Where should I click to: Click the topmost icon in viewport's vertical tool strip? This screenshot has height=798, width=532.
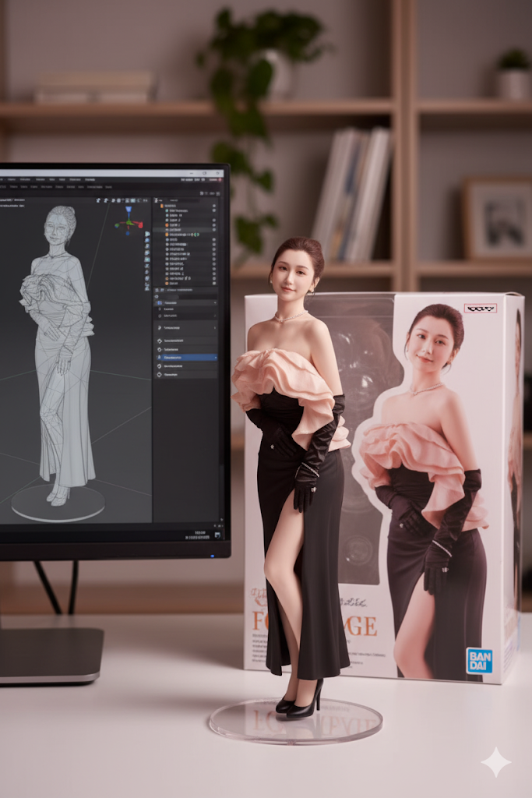[147, 234]
